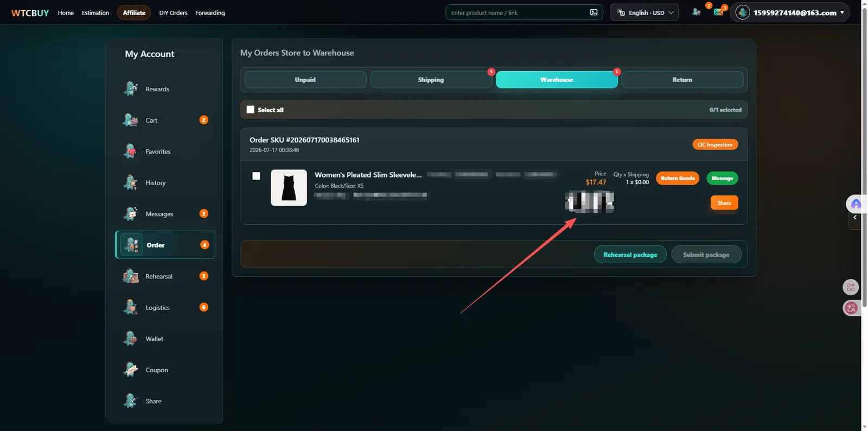Open the sidebar Share item
Screen dimensions: 868x431
165,401
